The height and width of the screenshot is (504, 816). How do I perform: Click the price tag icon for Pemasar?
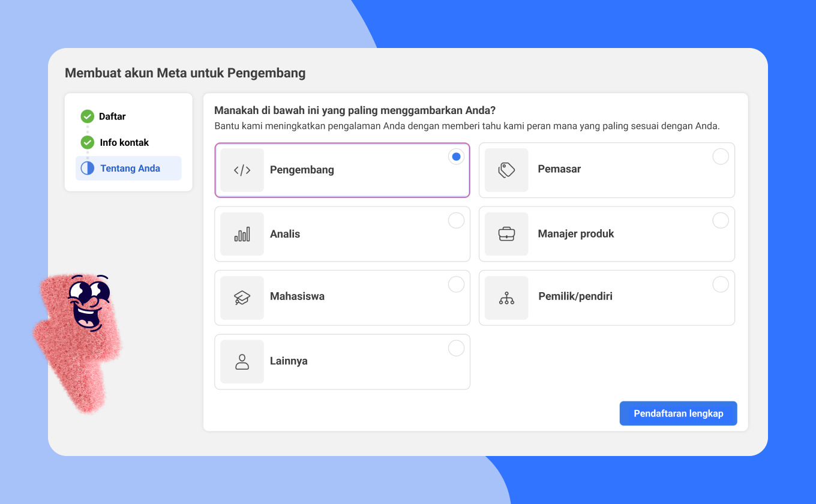pyautogui.click(x=507, y=170)
